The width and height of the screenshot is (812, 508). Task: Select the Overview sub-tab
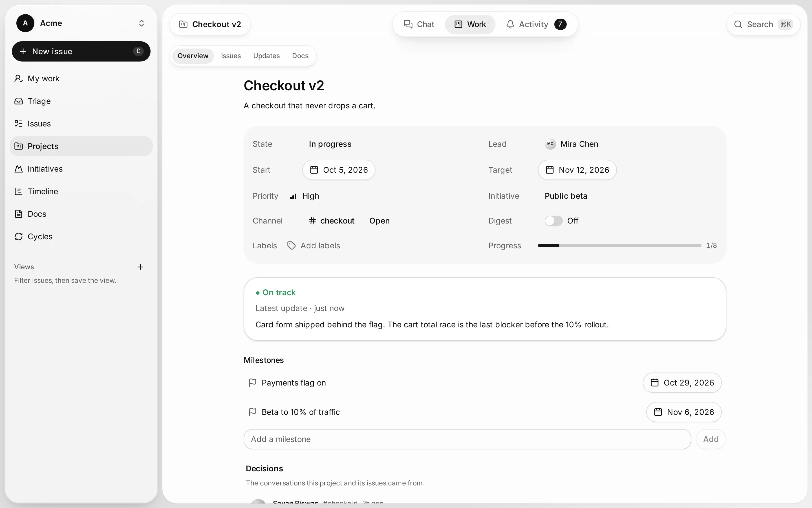pos(193,56)
